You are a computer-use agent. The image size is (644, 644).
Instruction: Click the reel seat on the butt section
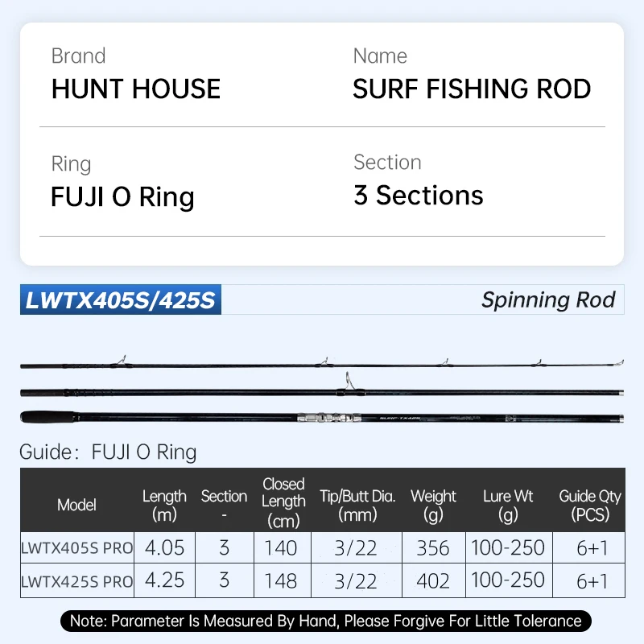pos(320,417)
